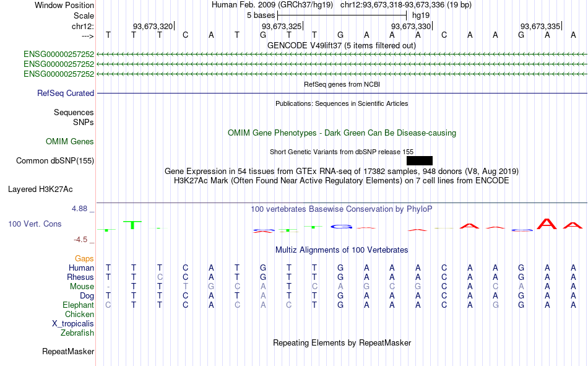Click the chr12:93,673,318-93,673,336 (19 bp) coordinates
Image resolution: width=588 pixels, height=366 pixels.
406,5
